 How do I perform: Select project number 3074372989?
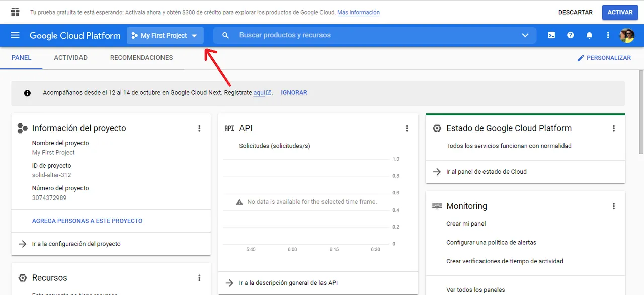point(49,198)
